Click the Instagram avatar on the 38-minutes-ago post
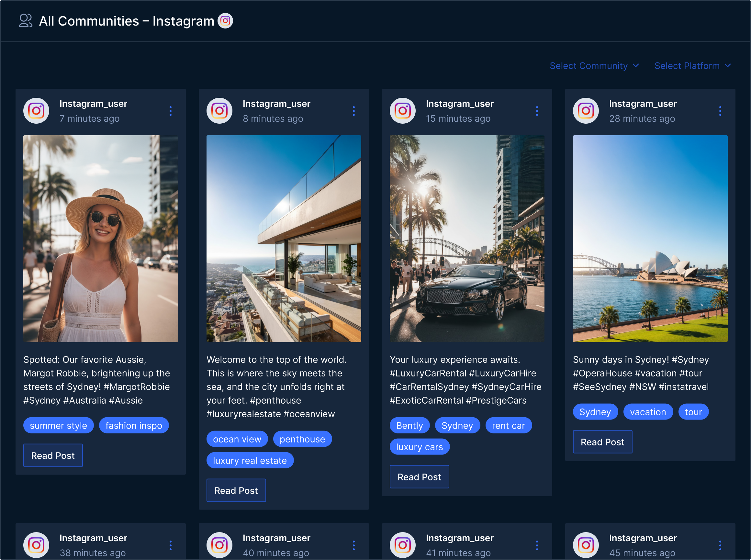The height and width of the screenshot is (560, 751). coord(36,545)
